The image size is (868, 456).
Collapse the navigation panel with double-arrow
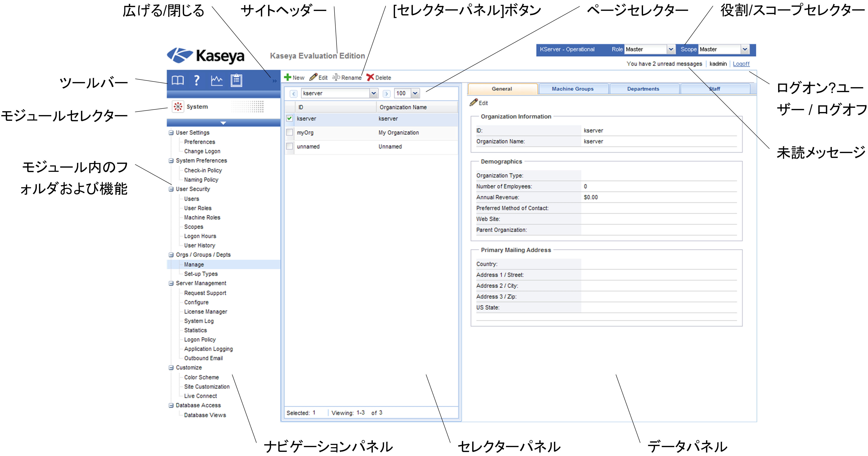(274, 81)
